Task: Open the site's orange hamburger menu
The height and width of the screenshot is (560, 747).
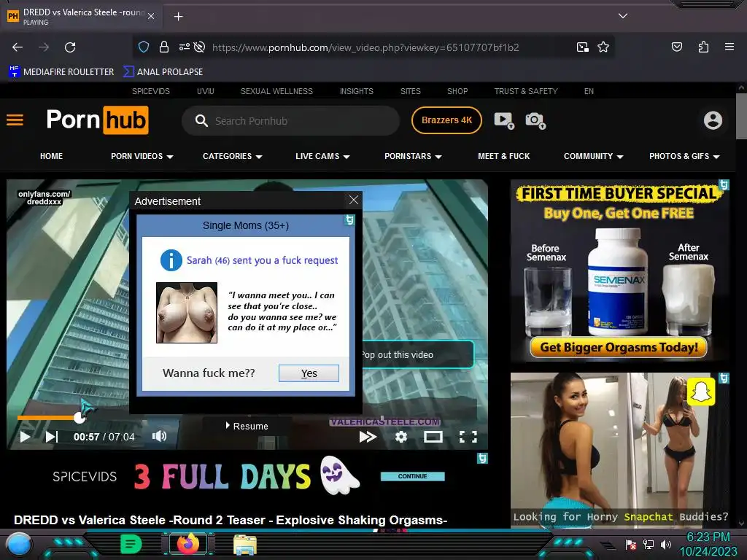Action: pyautogui.click(x=15, y=120)
